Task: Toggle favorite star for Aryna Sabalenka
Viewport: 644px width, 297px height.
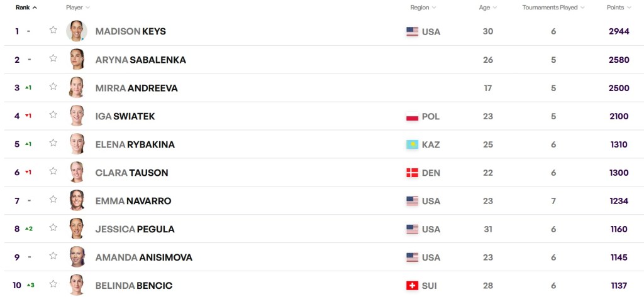Action: point(53,58)
